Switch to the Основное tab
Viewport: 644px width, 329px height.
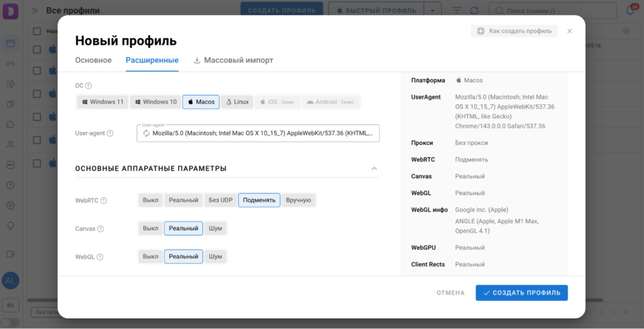(93, 60)
